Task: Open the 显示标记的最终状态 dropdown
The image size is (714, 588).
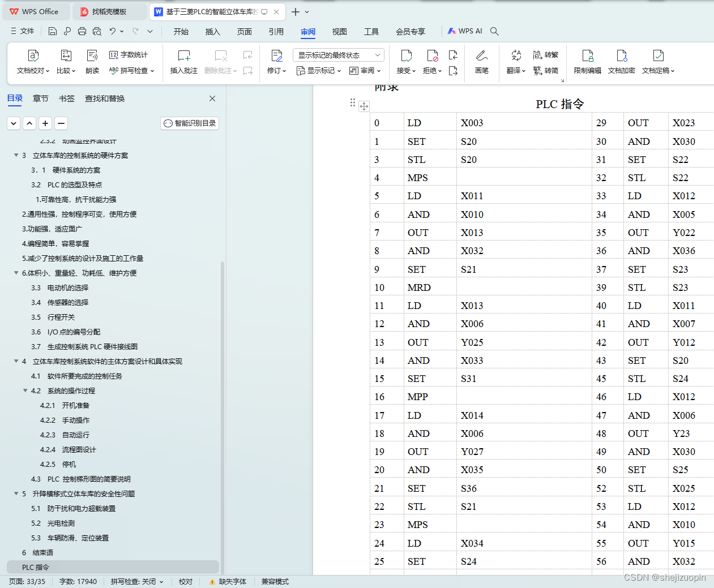Action: 339,55
